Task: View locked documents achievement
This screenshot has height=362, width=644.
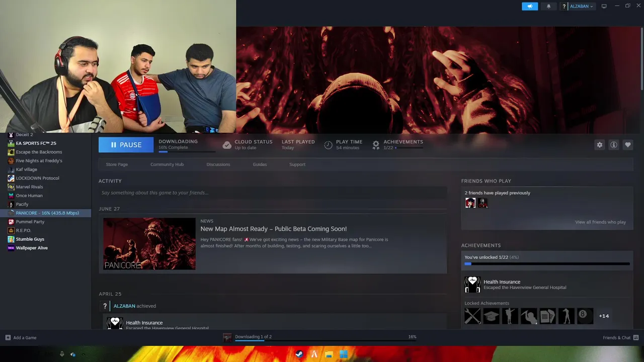Action: [547, 316]
